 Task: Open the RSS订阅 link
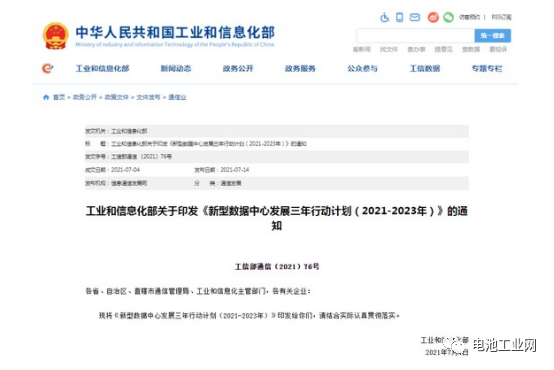501,17
